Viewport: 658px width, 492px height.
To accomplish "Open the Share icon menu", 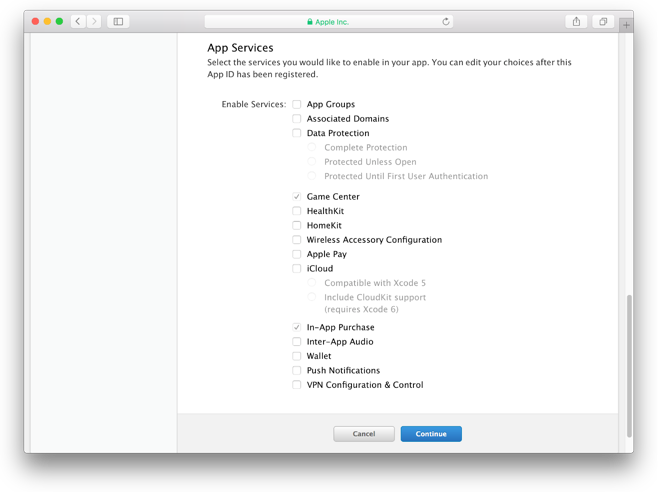I will click(x=576, y=21).
